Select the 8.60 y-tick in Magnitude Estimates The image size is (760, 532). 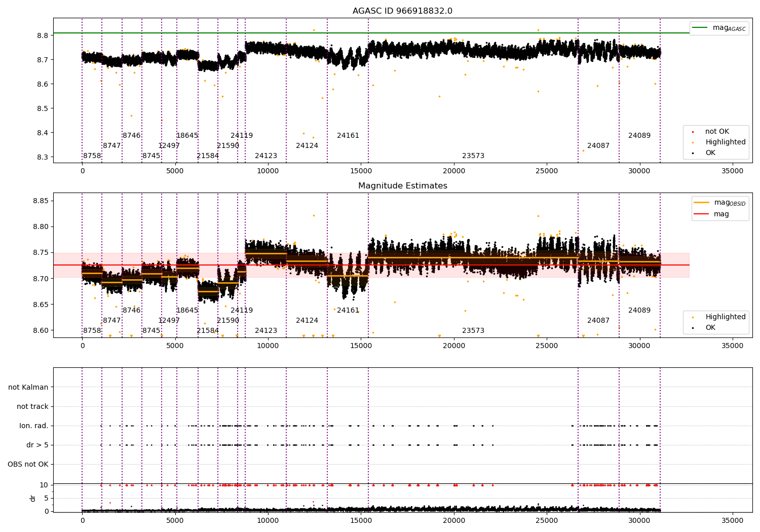click(41, 331)
